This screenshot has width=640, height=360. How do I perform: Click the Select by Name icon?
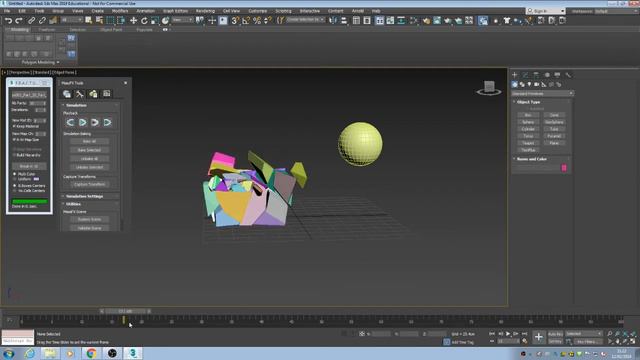(99, 20)
